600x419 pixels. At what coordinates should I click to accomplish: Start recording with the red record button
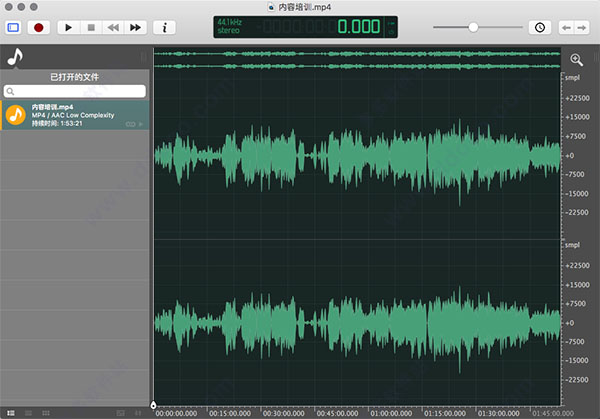tap(38, 28)
